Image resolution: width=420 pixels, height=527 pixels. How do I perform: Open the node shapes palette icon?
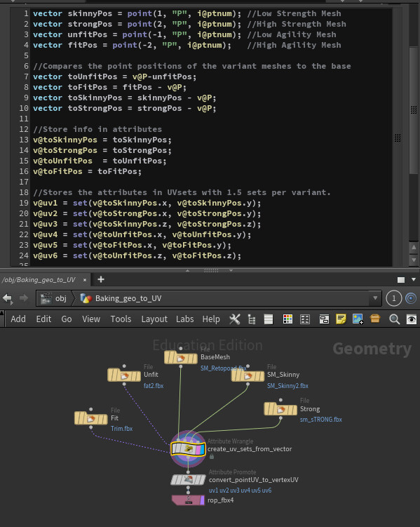tap(305, 319)
